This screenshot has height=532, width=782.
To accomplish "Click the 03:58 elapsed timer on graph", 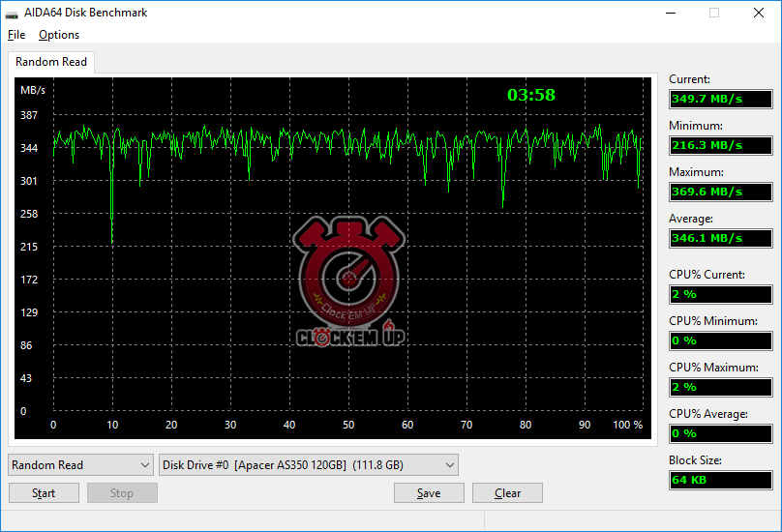I will tap(531, 95).
